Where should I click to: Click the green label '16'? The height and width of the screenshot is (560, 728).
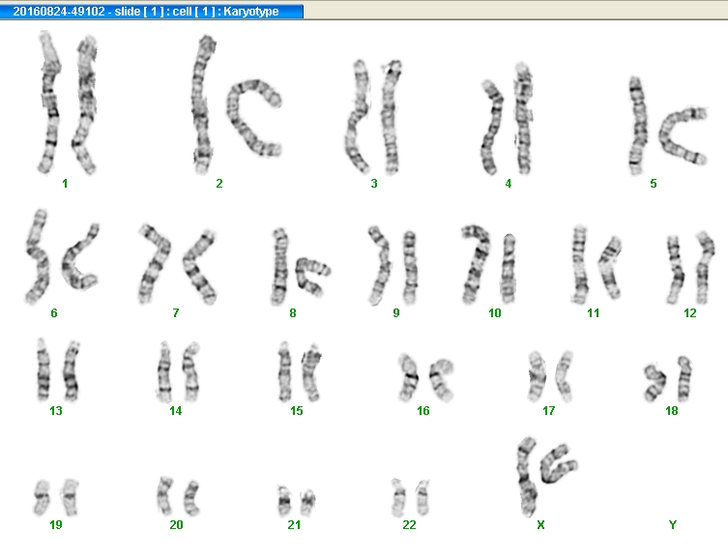[x=422, y=410]
